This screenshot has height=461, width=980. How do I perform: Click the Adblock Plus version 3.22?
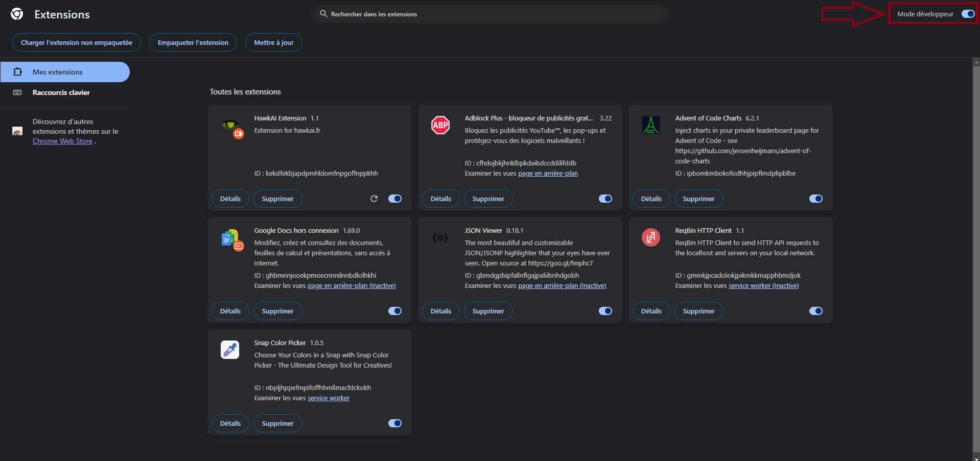pyautogui.click(x=605, y=118)
